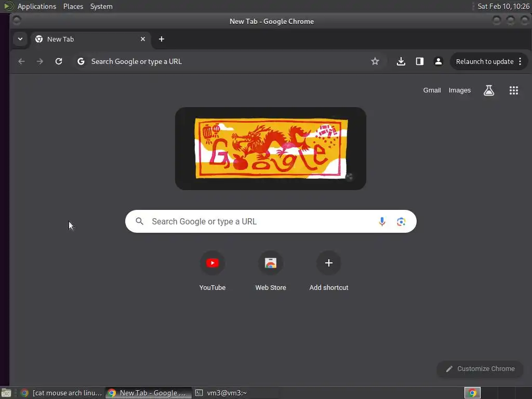Select the New Tab tab

point(90,39)
